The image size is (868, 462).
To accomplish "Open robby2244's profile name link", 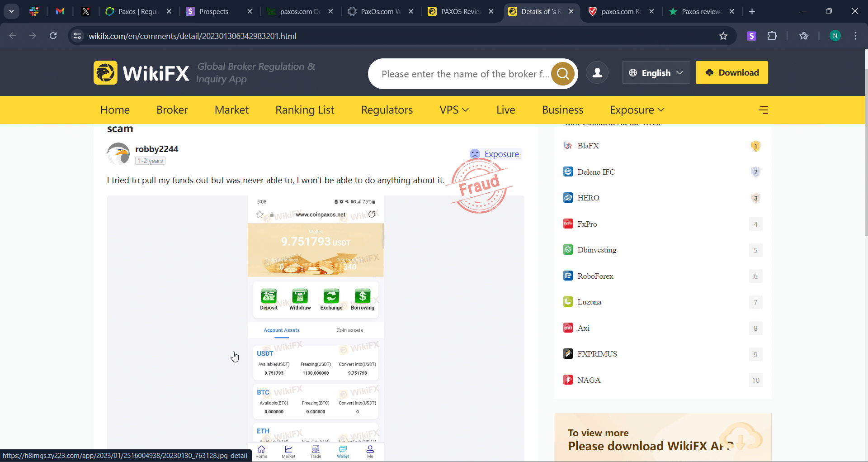I will 156,149.
